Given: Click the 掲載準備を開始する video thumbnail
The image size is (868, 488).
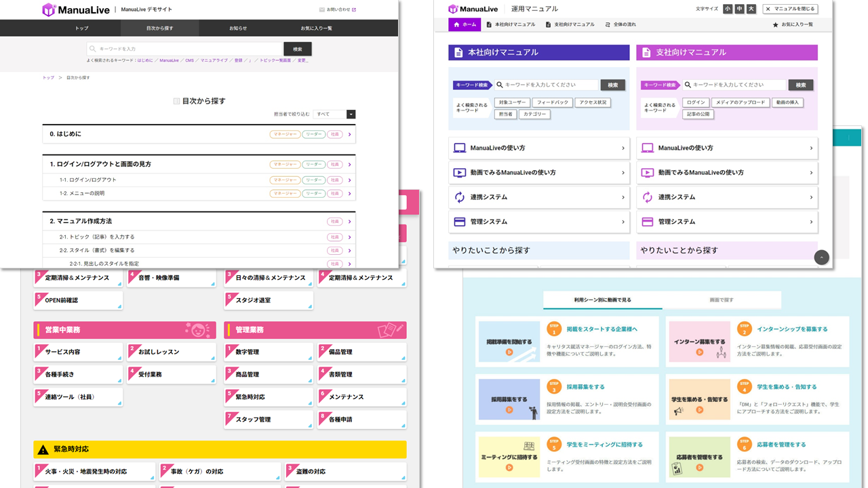Looking at the screenshot, I should click(509, 342).
